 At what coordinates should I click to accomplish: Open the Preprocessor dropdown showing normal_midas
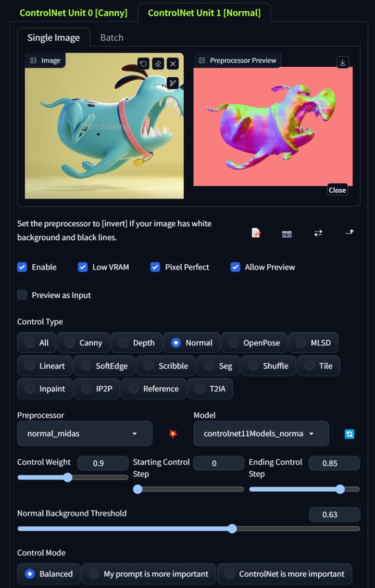point(85,433)
